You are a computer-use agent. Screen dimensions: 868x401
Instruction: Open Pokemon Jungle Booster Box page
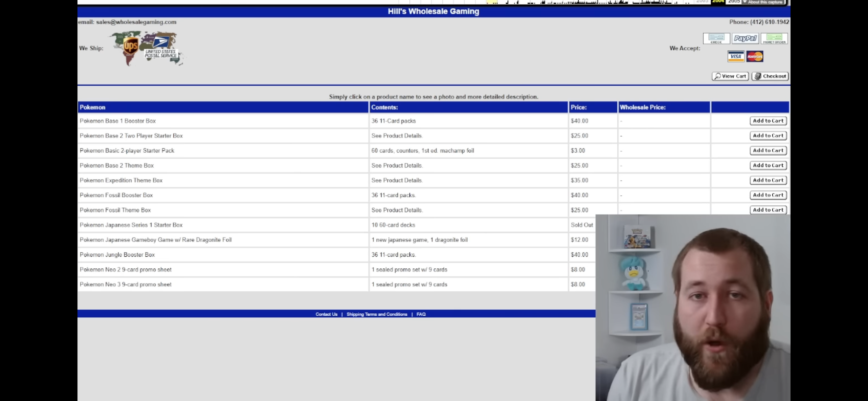coord(117,255)
